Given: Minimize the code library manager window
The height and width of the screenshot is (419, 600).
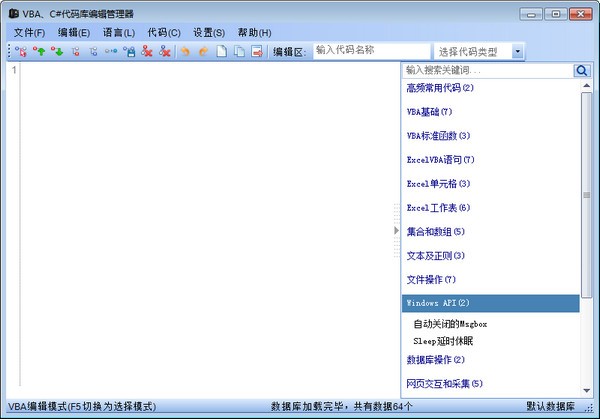Looking at the screenshot, I should point(531,14).
